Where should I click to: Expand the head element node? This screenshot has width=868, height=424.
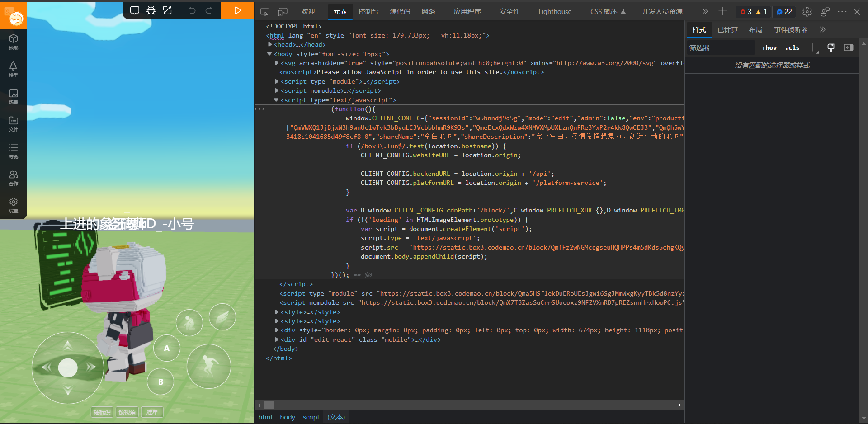point(270,44)
